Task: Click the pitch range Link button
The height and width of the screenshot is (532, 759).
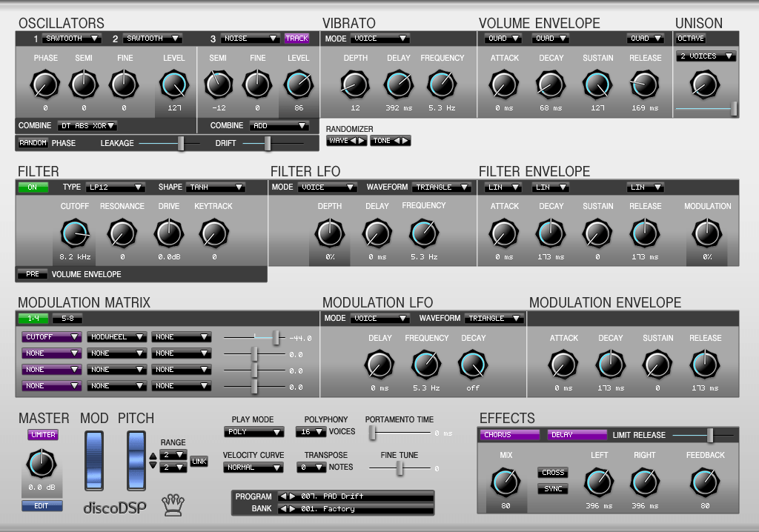Action: (199, 461)
